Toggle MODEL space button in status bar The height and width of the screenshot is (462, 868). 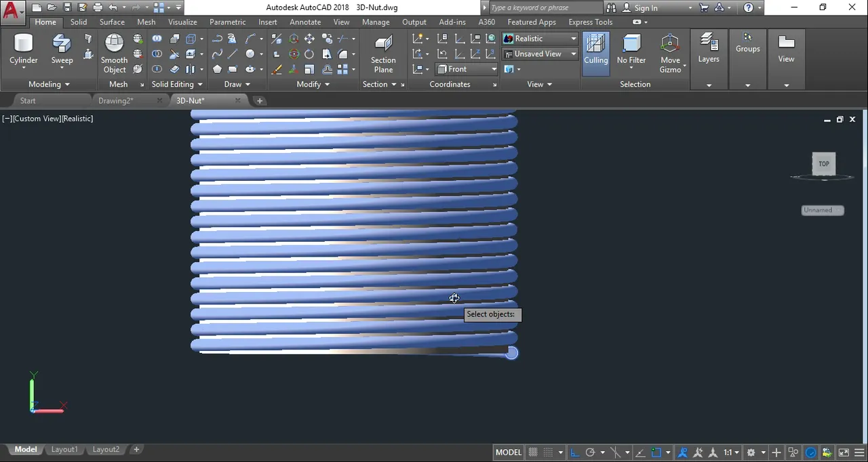coord(509,453)
